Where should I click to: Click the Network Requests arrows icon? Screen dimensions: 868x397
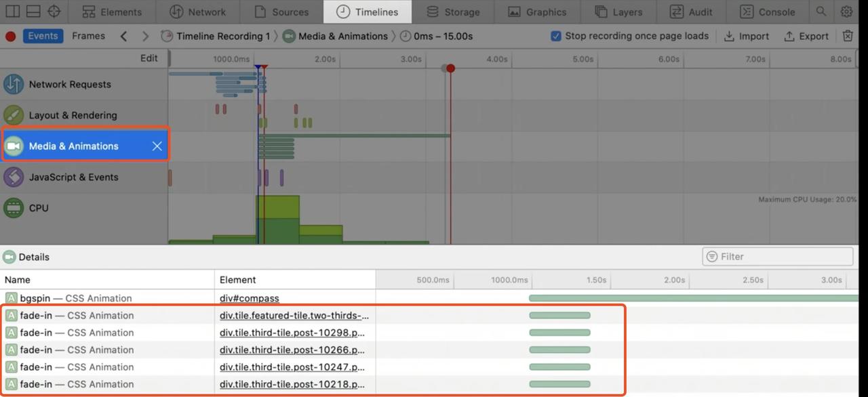(x=14, y=85)
